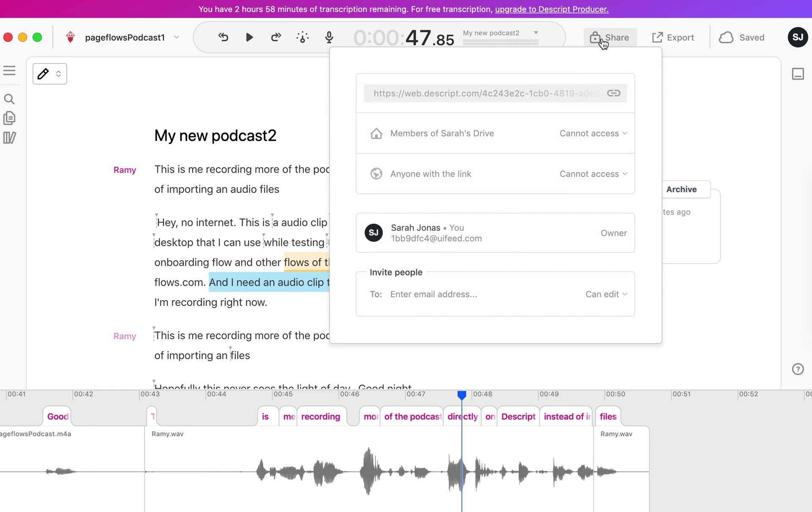This screenshot has width=812, height=512.
Task: Click the timecode display 0:00:47.85
Action: pos(404,38)
